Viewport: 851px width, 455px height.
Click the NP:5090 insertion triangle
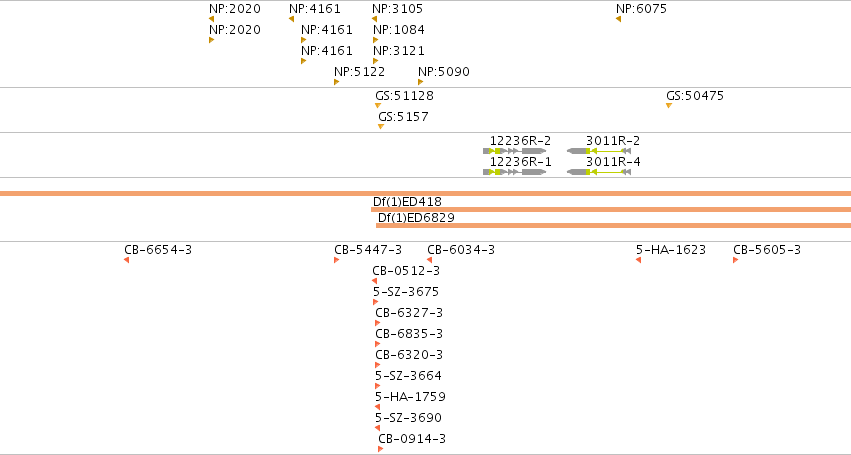point(421,82)
